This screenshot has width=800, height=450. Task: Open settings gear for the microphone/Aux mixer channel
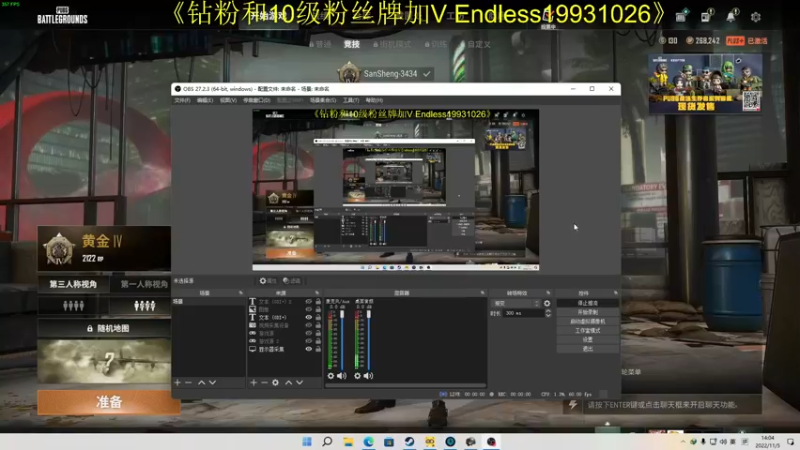[x=331, y=376]
